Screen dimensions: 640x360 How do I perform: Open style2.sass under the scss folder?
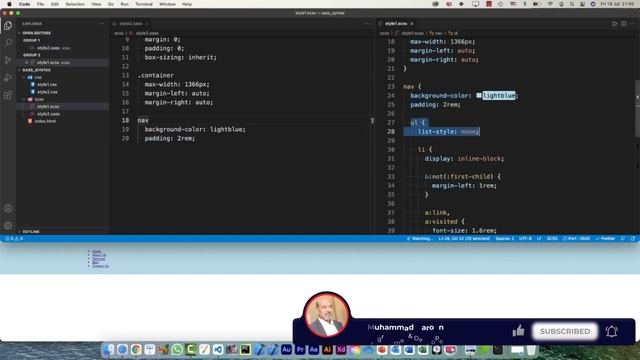pos(48,114)
